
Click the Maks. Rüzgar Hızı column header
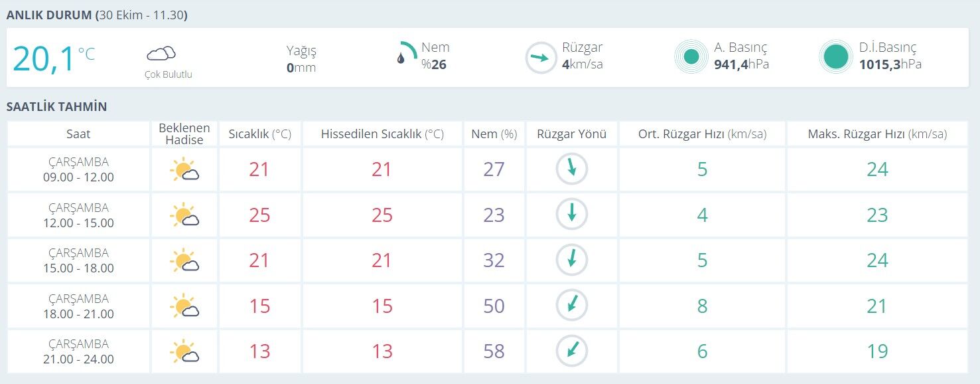click(x=877, y=134)
